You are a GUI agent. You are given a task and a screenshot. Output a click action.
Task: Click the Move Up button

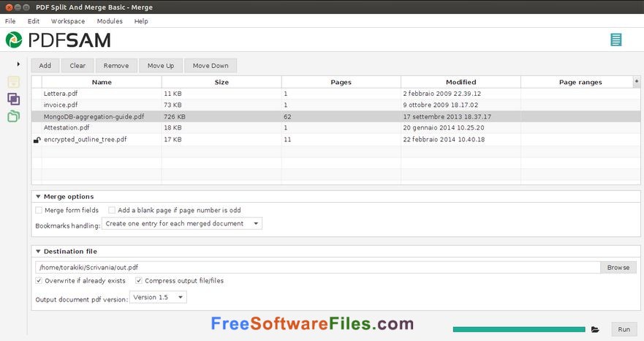tap(161, 65)
